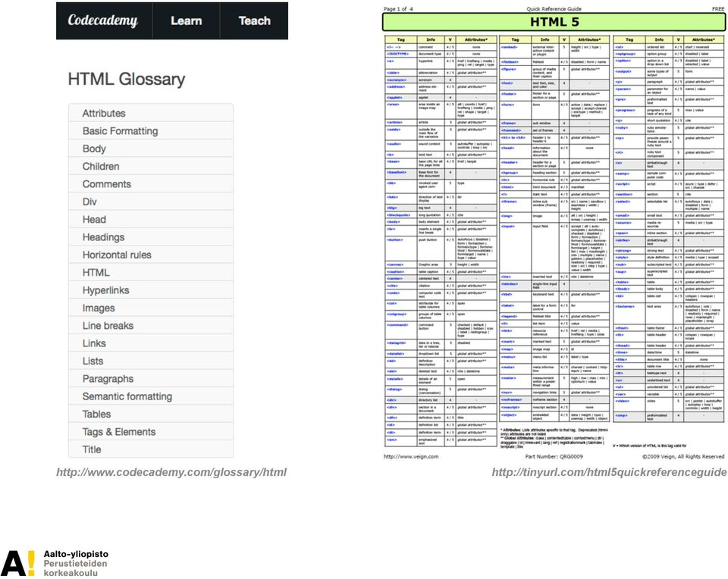The width and height of the screenshot is (728, 579).
Task: Open the Images glossary entry
Action: (151, 308)
